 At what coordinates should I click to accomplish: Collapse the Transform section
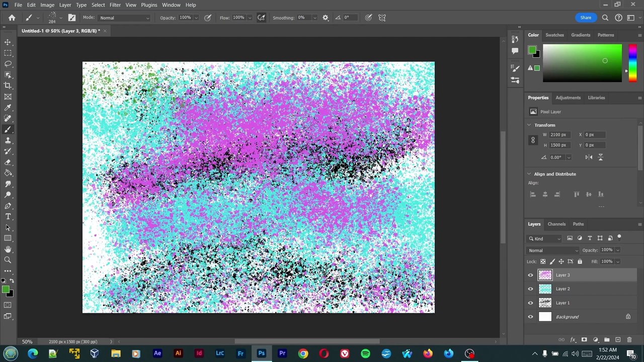(x=529, y=125)
